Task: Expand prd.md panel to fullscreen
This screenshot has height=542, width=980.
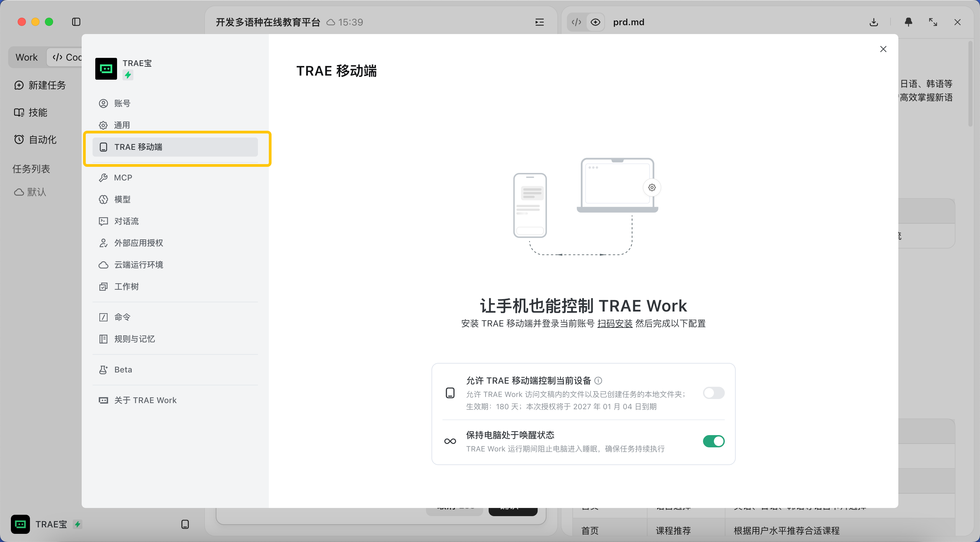Action: (933, 22)
